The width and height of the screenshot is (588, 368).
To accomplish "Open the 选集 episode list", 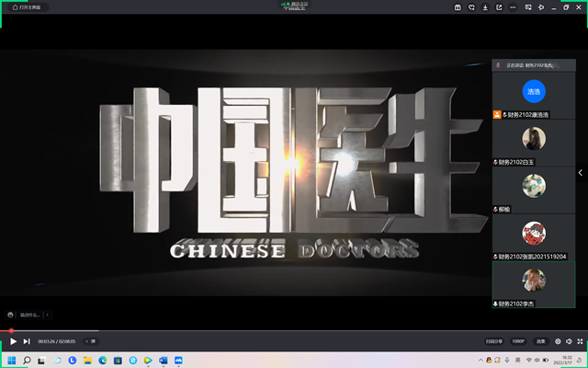I will (x=540, y=341).
